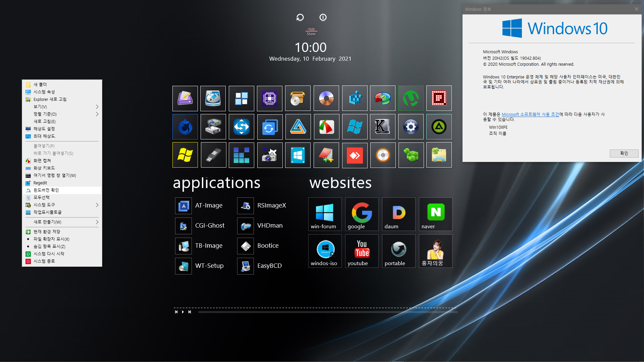Image resolution: width=644 pixels, height=362 pixels.
Task: Click the previous track button
Action: tap(176, 312)
